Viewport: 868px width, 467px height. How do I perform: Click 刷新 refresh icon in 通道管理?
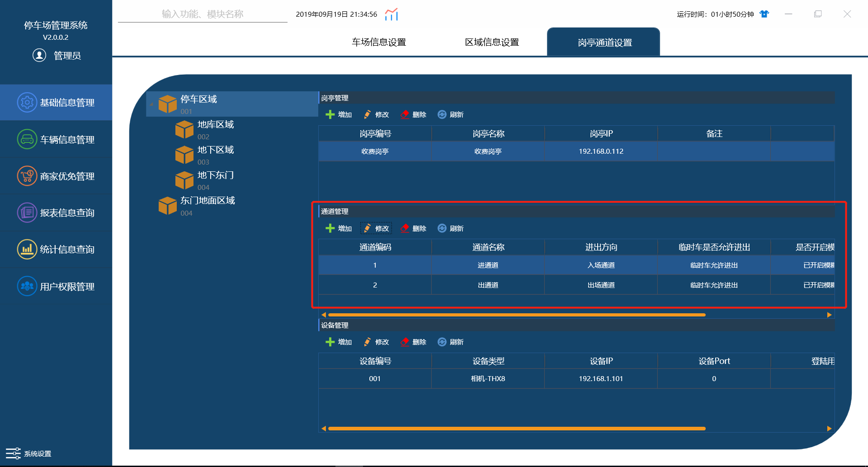442,228
